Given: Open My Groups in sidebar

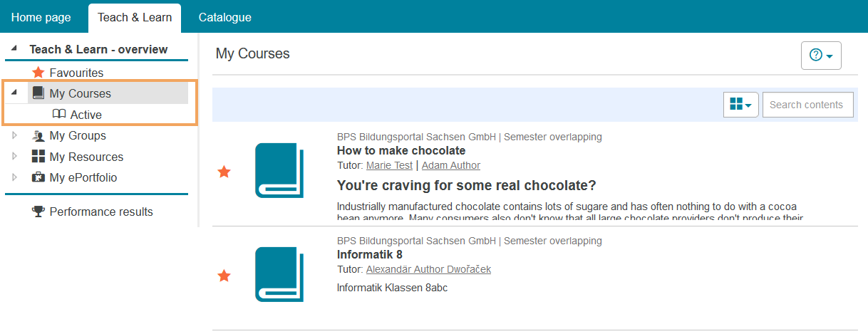Looking at the screenshot, I should pyautogui.click(x=78, y=135).
